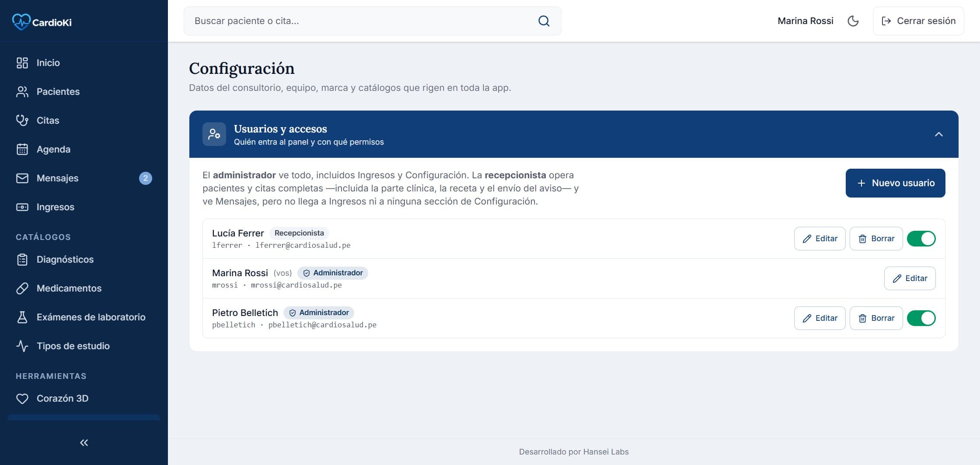Click the search magnifier icon
Image resolution: width=980 pixels, height=465 pixels.
coord(544,21)
